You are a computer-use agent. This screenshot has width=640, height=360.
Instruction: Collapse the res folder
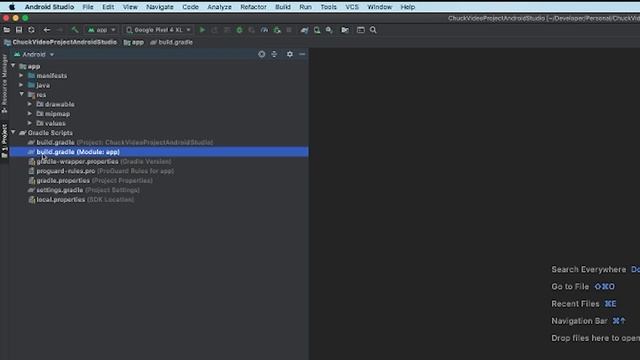click(22, 94)
